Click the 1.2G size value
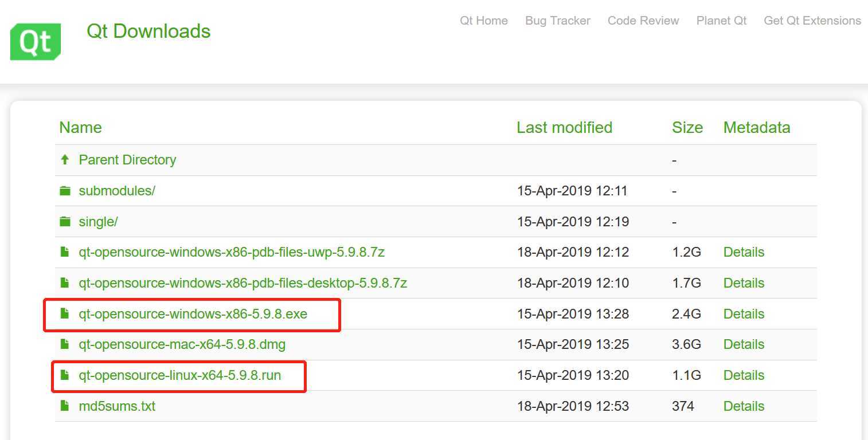This screenshot has height=440, width=868. [x=686, y=252]
